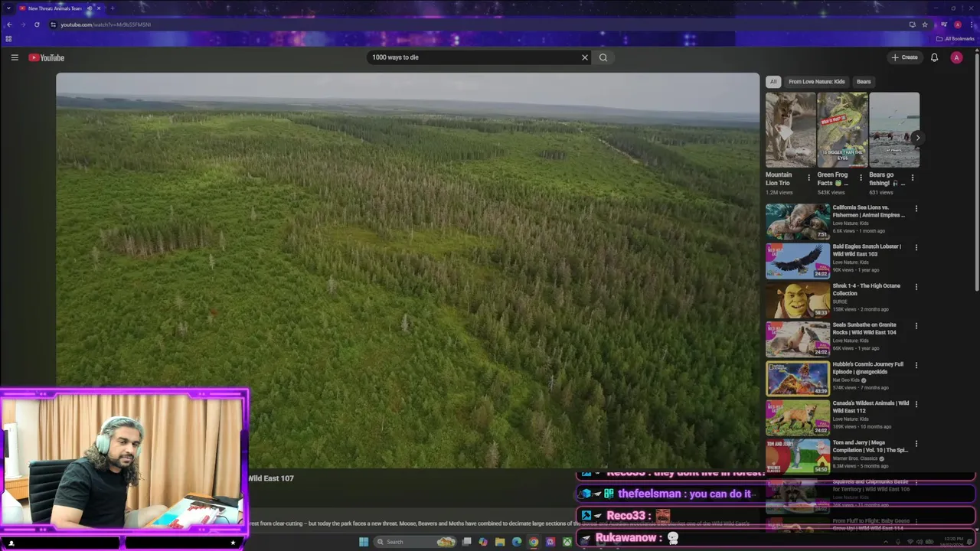
Task: Open 'California Sea Lions vs. Fishermen' video title
Action: point(869,211)
